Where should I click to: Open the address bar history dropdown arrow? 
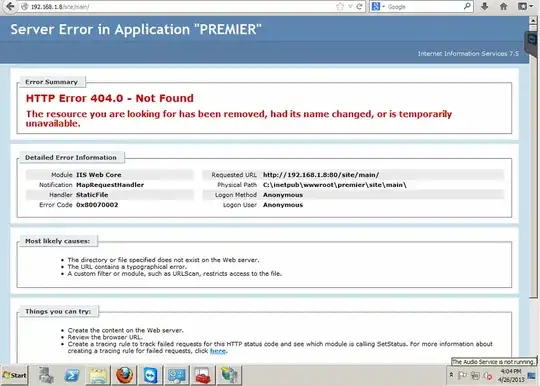[350, 7]
